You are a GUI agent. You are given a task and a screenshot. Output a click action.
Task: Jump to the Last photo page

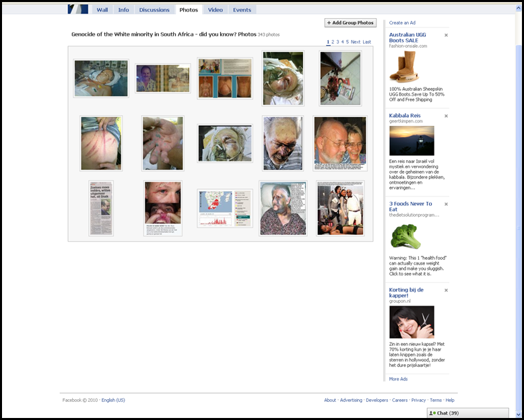click(367, 42)
